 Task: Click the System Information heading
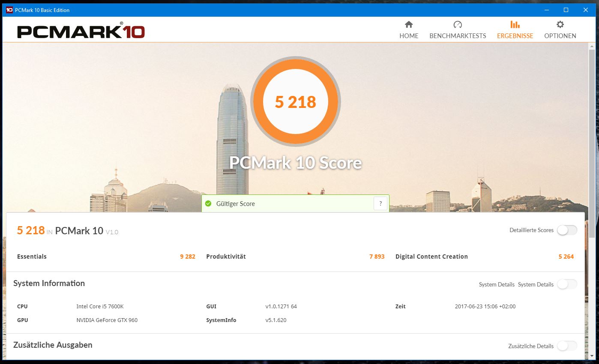point(49,283)
